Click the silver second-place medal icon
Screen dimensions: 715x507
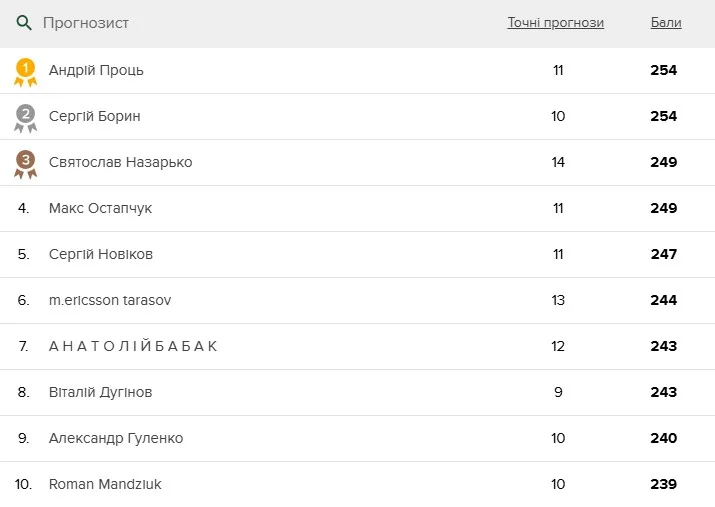pos(25,117)
